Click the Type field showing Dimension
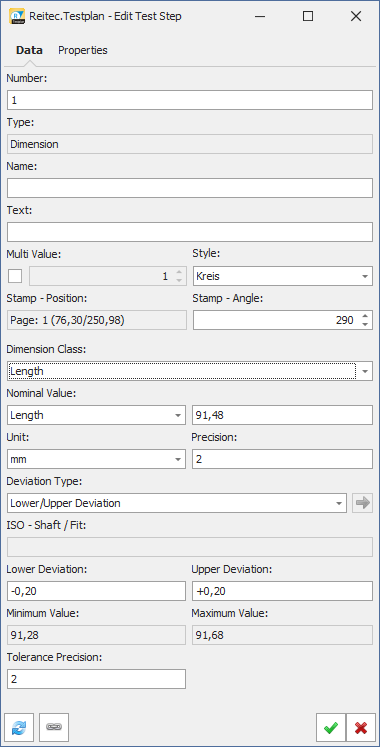Screen dimensions: 380x747 coord(190,144)
